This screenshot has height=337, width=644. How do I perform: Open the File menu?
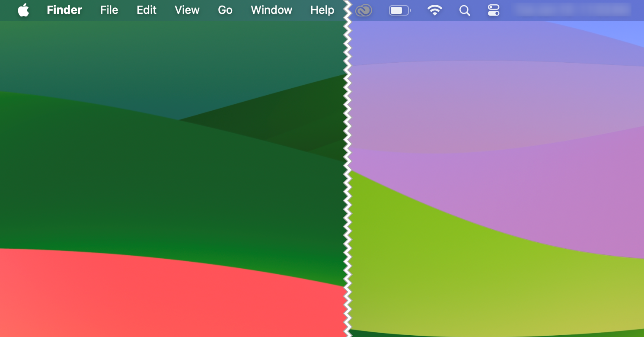coord(109,10)
